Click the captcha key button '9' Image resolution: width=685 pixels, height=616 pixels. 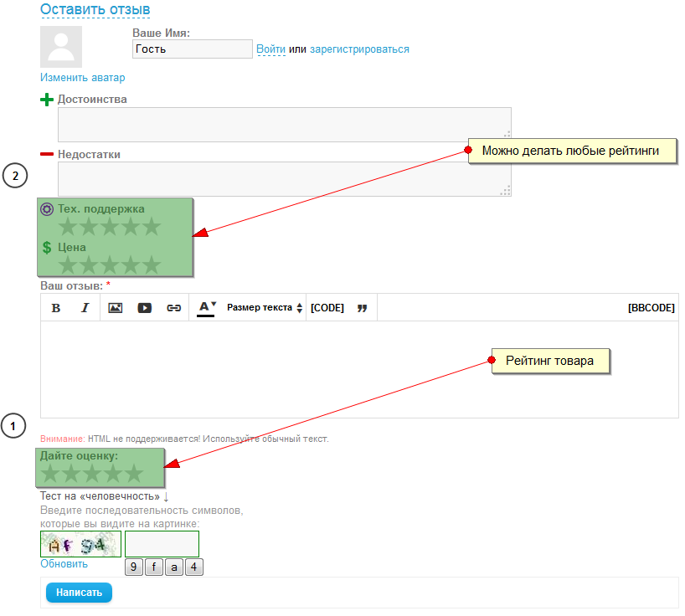[x=134, y=567]
